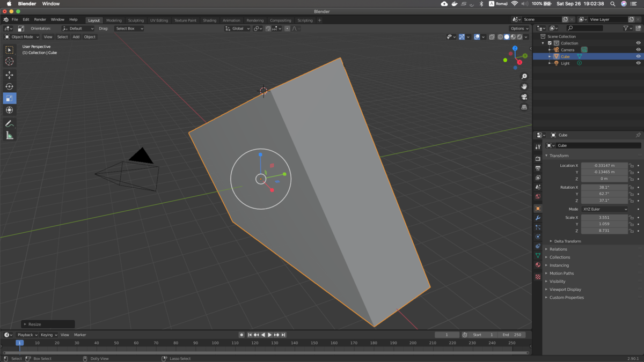Open the Edit menu
644x362 pixels.
pos(26,20)
